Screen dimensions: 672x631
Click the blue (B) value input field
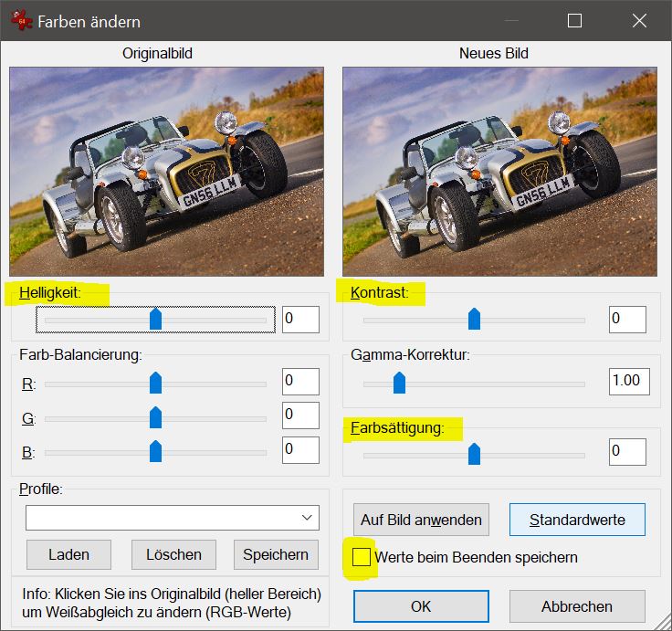coord(300,450)
